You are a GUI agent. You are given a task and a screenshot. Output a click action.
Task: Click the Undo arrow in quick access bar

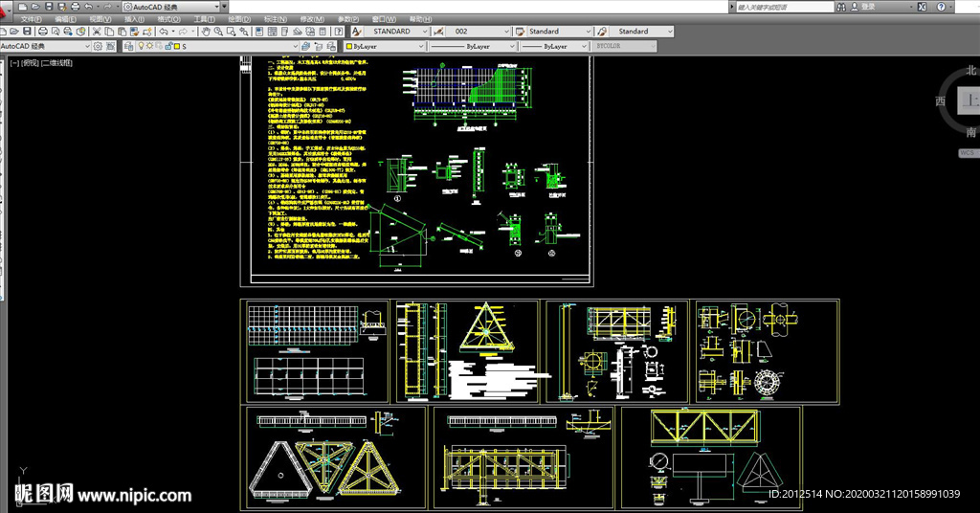click(x=89, y=7)
